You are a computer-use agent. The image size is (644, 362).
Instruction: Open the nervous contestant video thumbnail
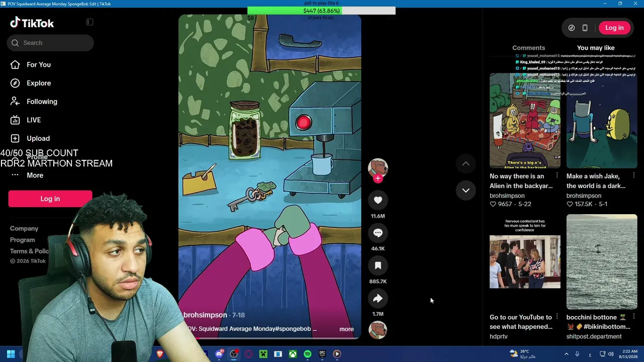[525, 261]
